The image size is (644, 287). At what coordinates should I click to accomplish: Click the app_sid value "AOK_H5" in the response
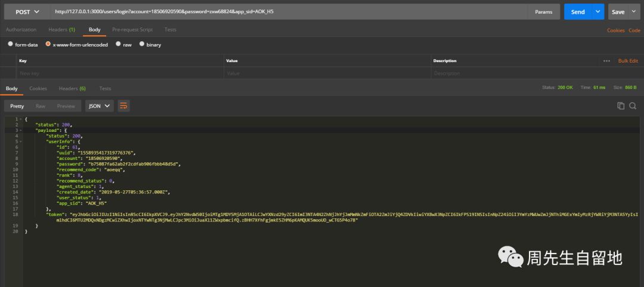point(96,203)
